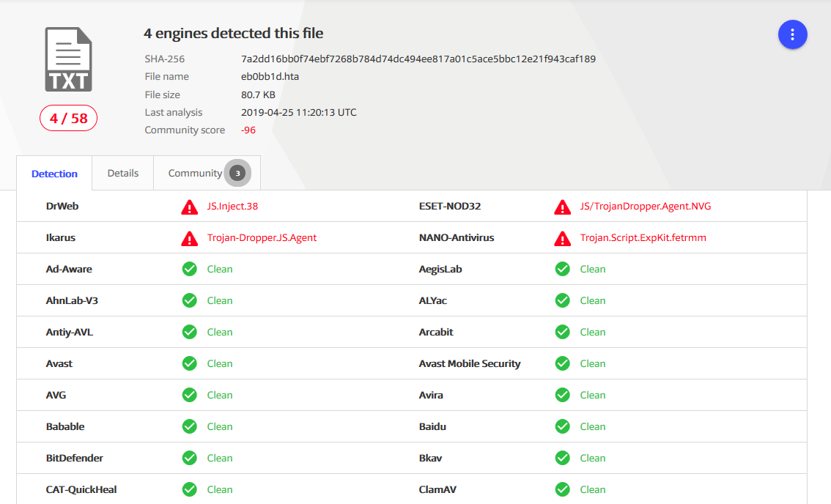Click the Trojan-Dropper.JS.Agent detection name
Image resolution: width=831 pixels, height=504 pixels.
click(262, 238)
